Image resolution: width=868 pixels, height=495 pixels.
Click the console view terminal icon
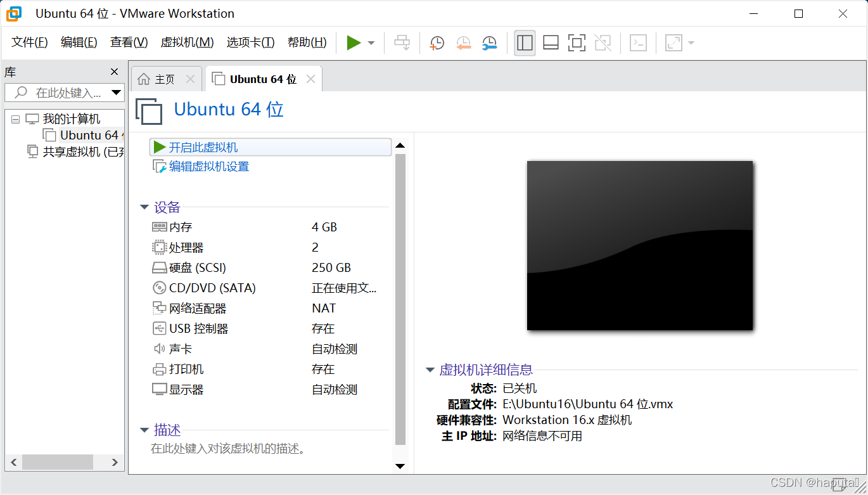pyautogui.click(x=638, y=43)
